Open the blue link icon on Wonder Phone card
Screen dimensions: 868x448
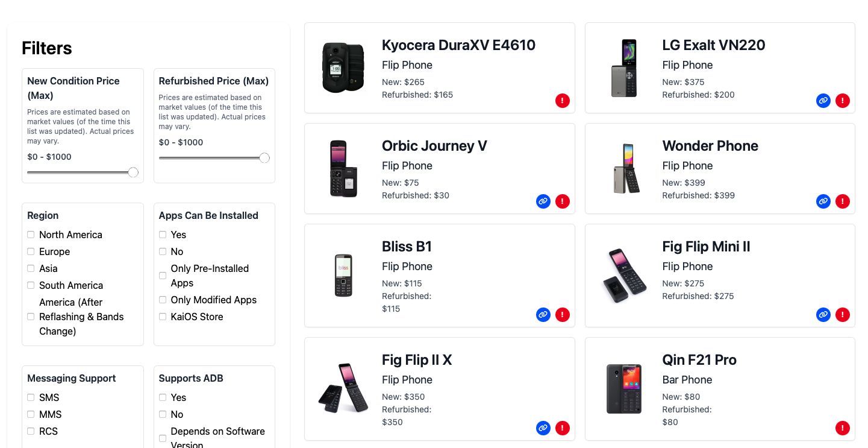823,201
